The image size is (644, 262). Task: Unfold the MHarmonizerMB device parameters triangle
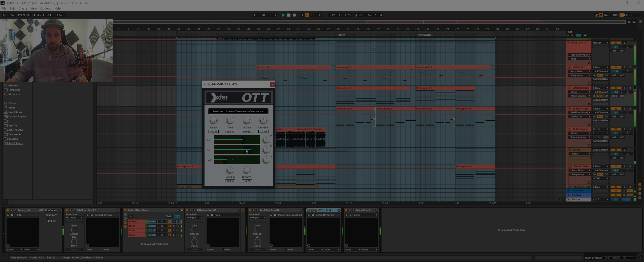pos(191,210)
